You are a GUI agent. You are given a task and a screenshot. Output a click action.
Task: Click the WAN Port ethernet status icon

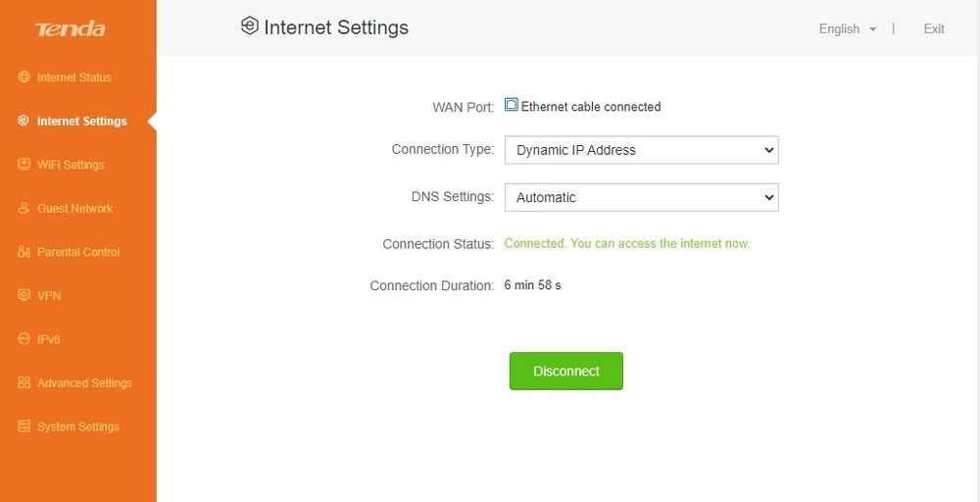click(x=511, y=105)
